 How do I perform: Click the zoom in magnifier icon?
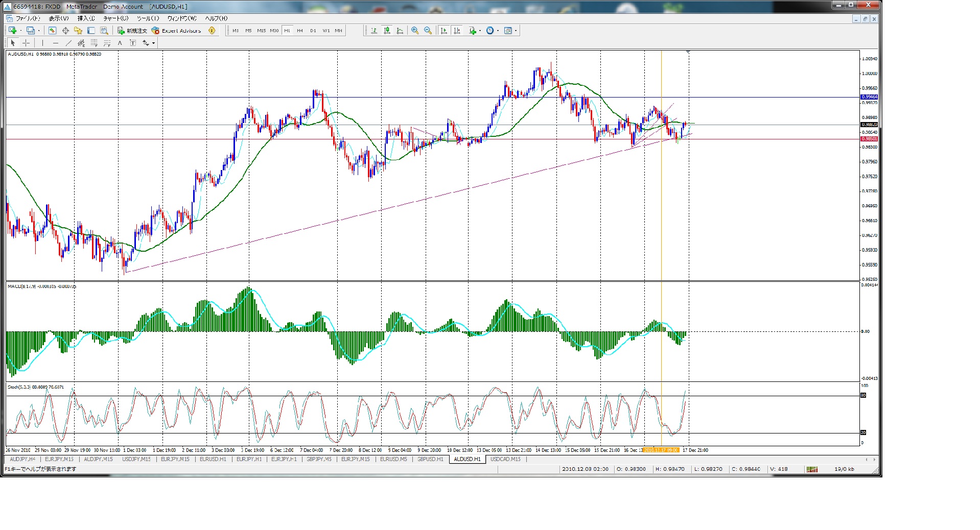(415, 31)
